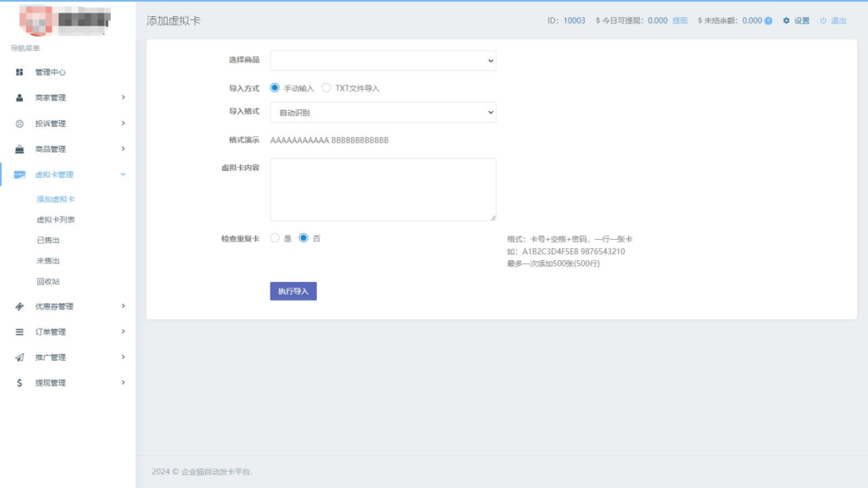Open the 提现管理 dollar icon

(19, 382)
